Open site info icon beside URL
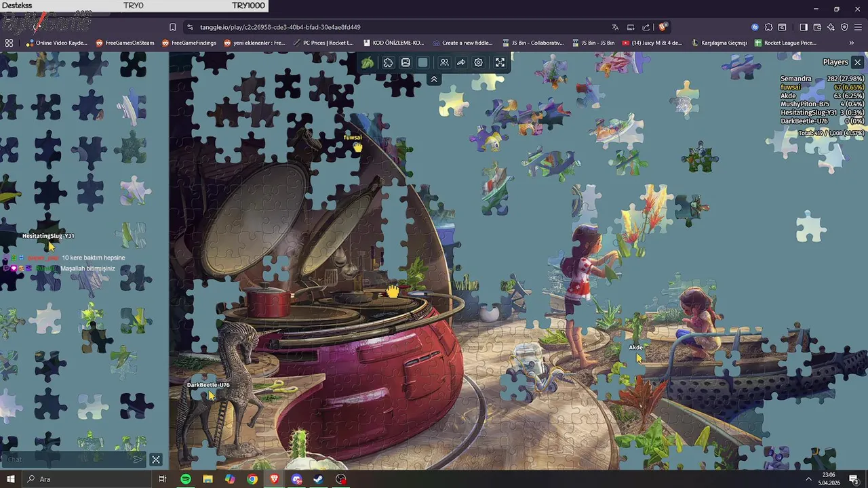Viewport: 868px width, 488px height. click(191, 27)
